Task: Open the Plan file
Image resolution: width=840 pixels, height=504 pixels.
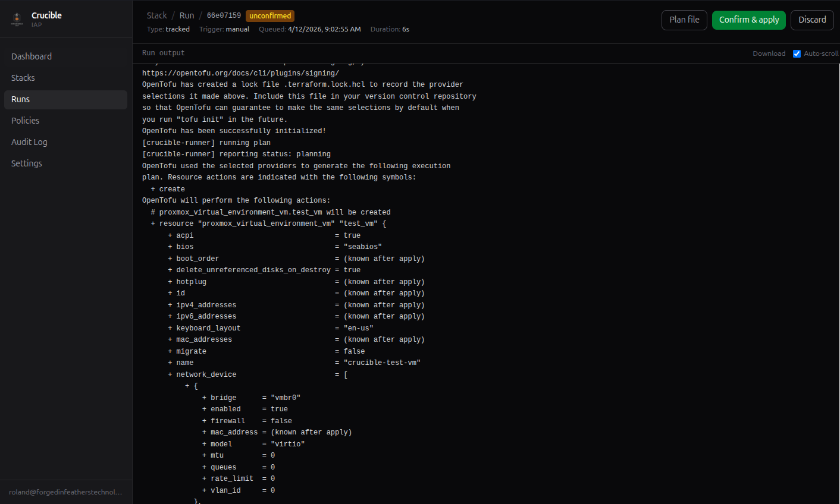Action: 684,20
